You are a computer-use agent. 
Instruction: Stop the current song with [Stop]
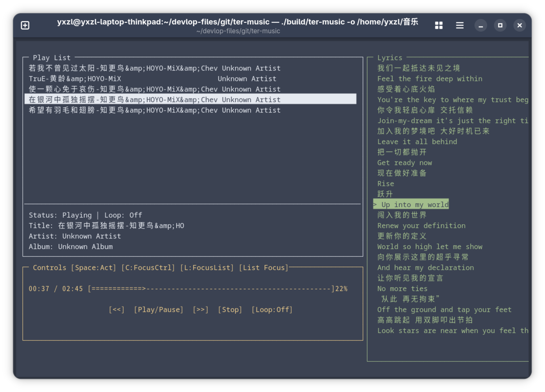coord(230,310)
